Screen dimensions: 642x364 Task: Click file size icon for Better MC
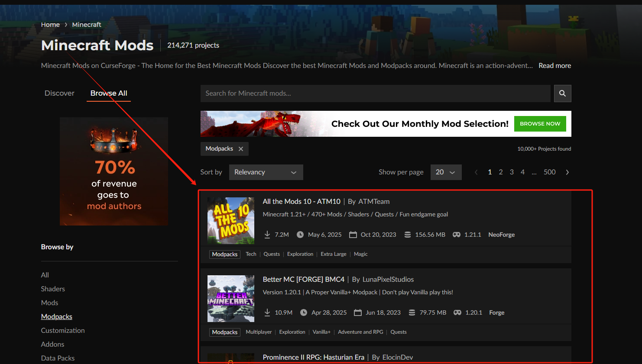click(x=412, y=312)
